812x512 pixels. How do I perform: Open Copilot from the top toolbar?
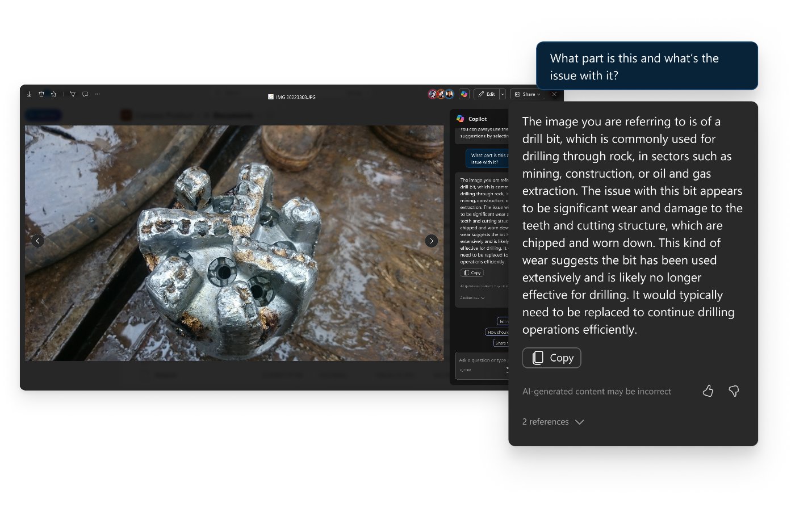pos(464,94)
